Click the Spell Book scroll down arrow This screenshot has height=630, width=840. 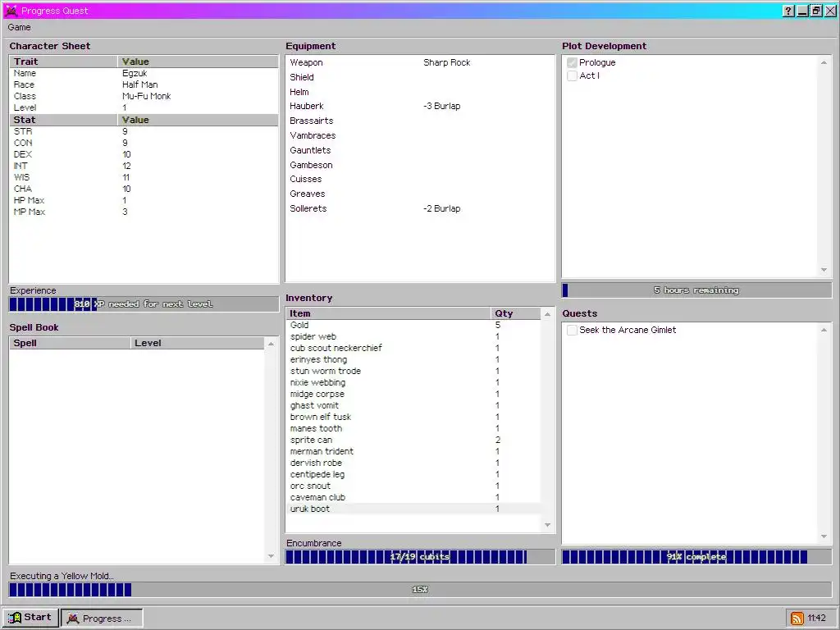coord(271,556)
